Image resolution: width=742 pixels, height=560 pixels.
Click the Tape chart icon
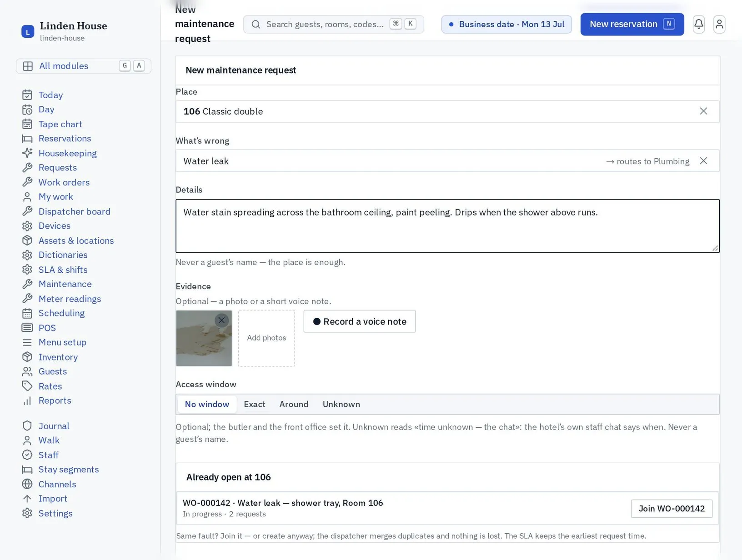coord(27,124)
